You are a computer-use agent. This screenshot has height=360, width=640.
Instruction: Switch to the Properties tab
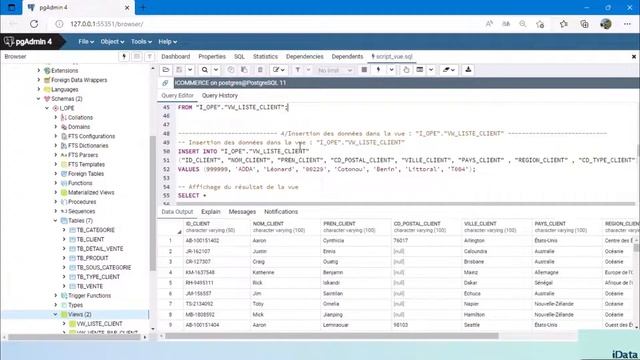[212, 56]
